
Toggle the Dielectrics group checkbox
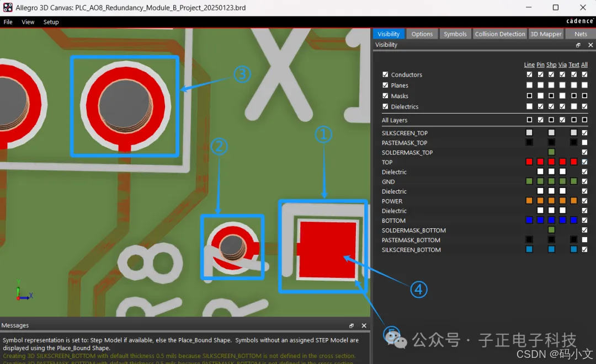point(385,106)
